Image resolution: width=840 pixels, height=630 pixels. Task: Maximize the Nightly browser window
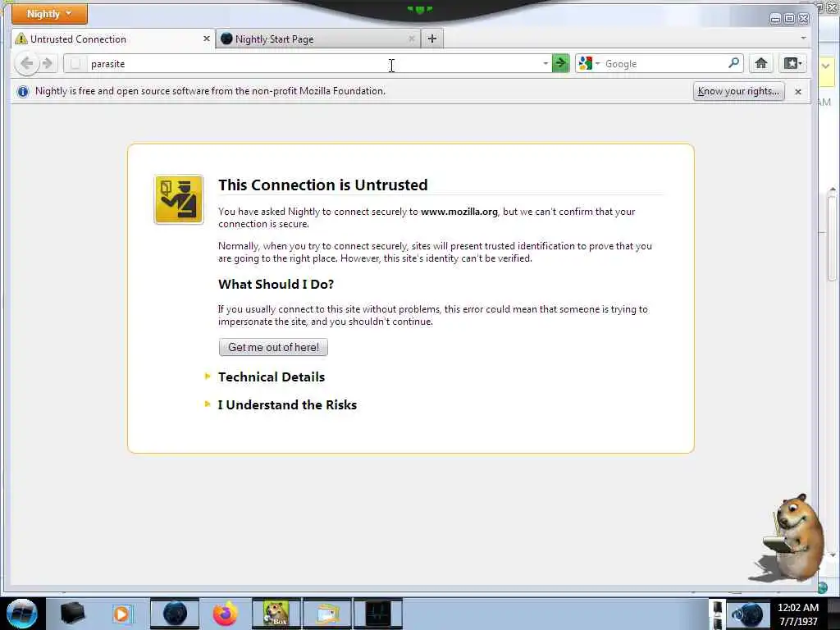pyautogui.click(x=789, y=19)
